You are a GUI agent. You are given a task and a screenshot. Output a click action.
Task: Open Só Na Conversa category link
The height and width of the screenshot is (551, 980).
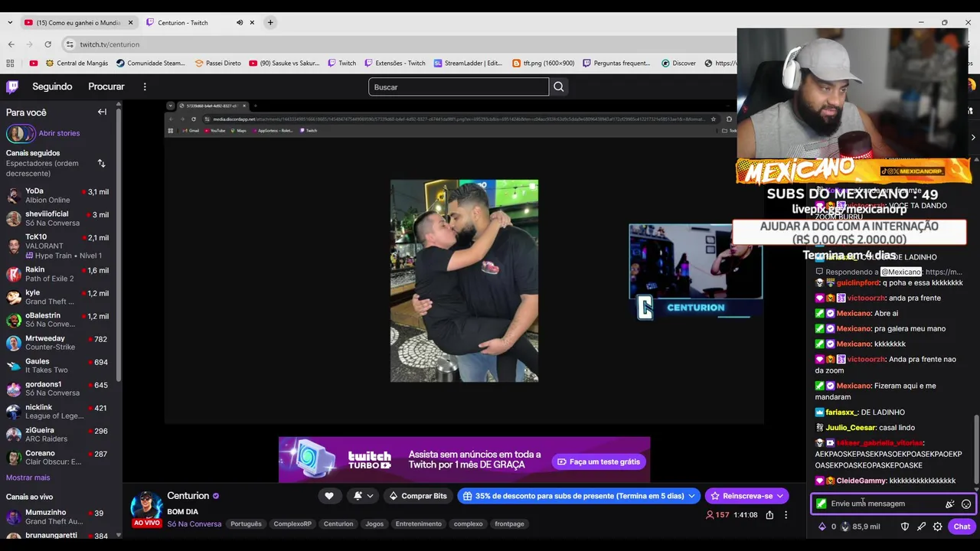point(194,524)
